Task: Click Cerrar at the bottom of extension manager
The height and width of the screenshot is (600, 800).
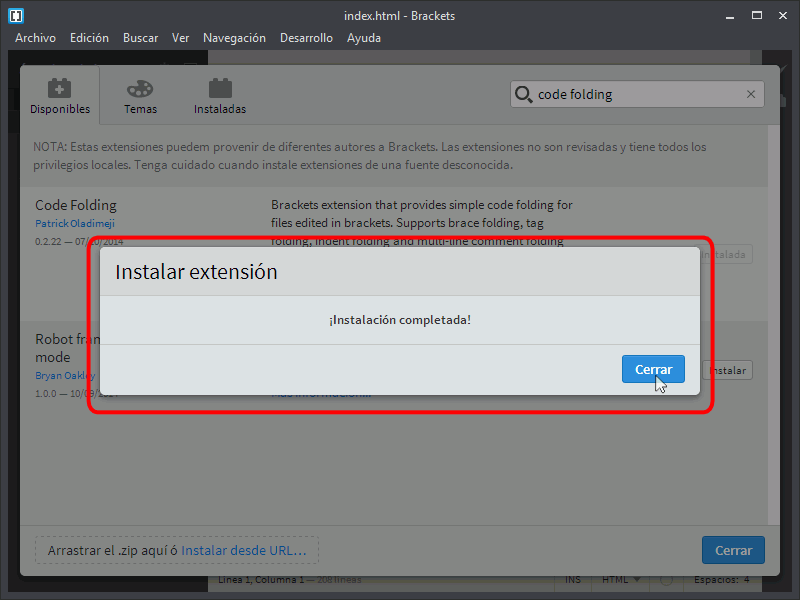Action: [x=733, y=550]
